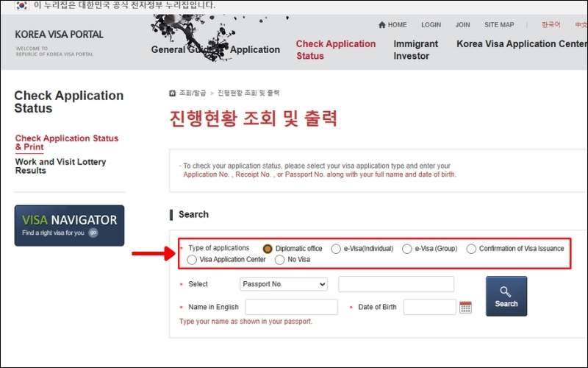This screenshot has height=368, width=588.
Task: Click the Name in English field
Action: 291,307
